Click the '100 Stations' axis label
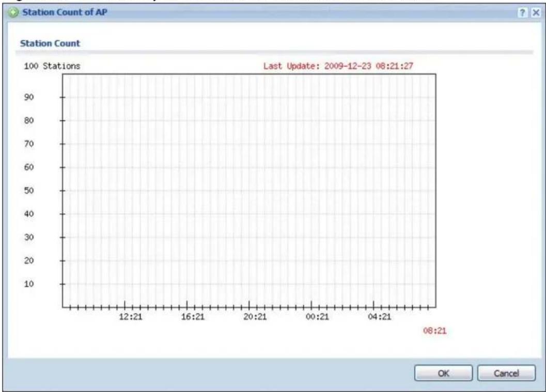The height and width of the screenshot is (392, 546). pyautogui.click(x=52, y=66)
